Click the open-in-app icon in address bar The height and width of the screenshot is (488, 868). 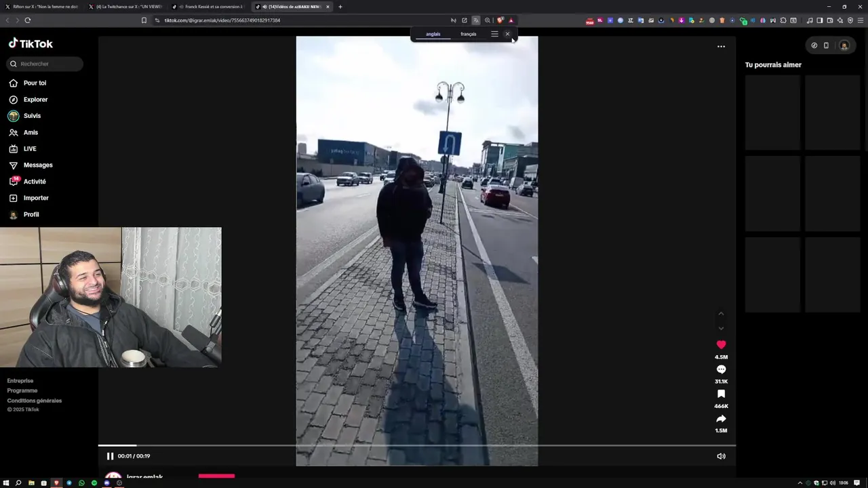coord(465,20)
